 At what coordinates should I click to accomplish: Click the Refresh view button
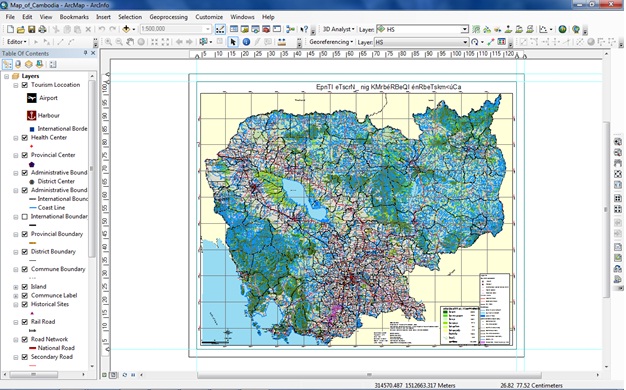click(125, 375)
